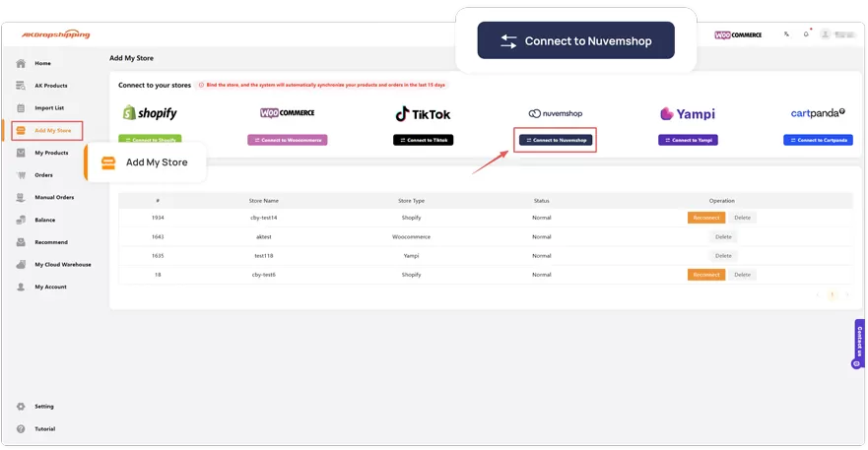Click the Import List icon
868x450 pixels.
pos(22,107)
